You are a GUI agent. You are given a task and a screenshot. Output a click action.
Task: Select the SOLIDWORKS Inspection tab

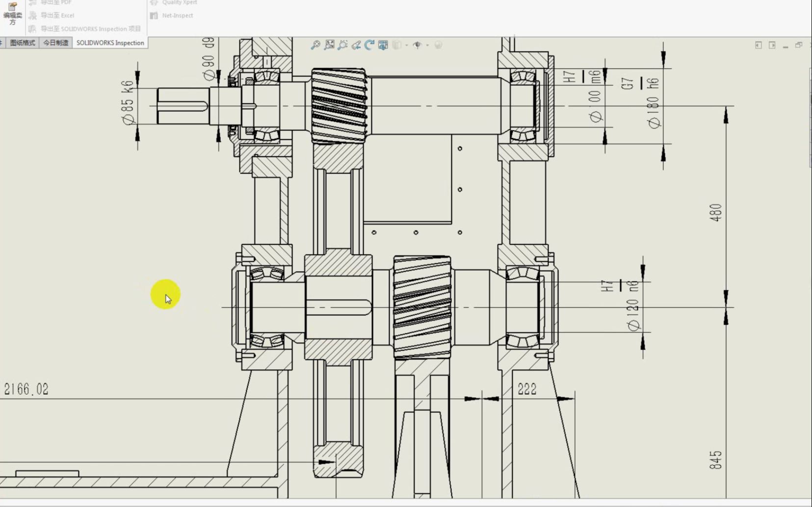pos(110,43)
